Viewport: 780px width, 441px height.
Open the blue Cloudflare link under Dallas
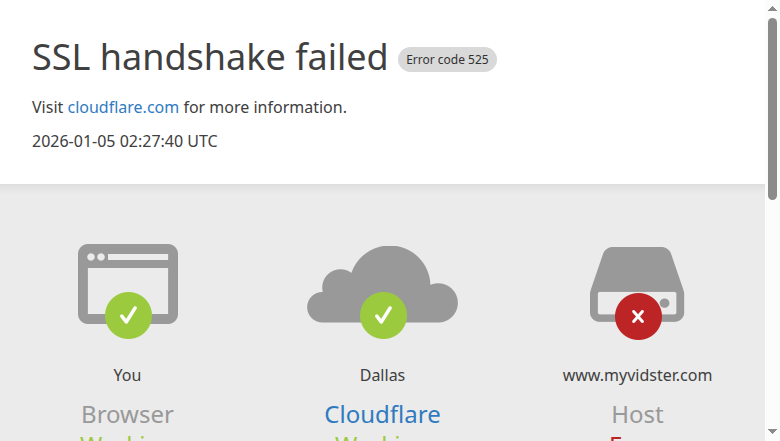tap(382, 414)
